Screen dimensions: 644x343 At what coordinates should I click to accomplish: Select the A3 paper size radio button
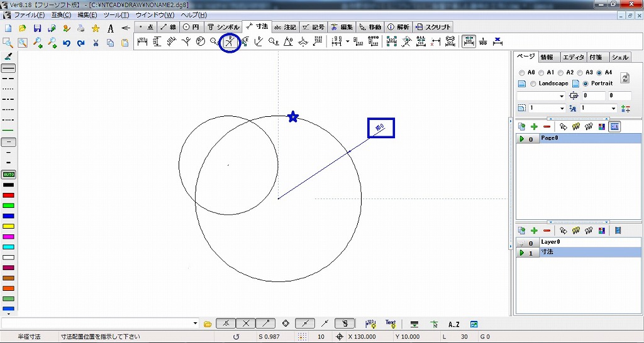(x=580, y=73)
